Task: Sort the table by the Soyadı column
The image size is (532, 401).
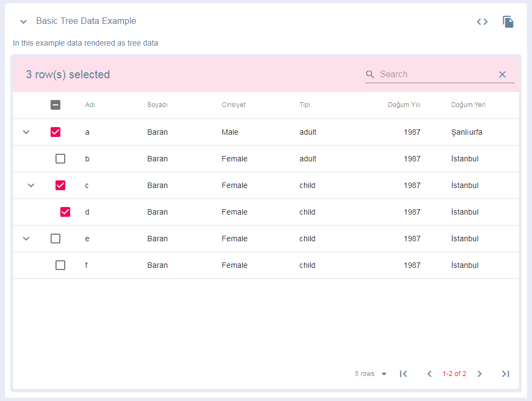Action: [x=157, y=105]
